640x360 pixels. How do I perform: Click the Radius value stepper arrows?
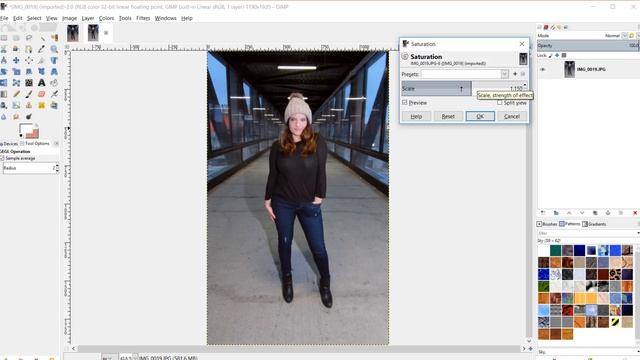(x=57, y=168)
